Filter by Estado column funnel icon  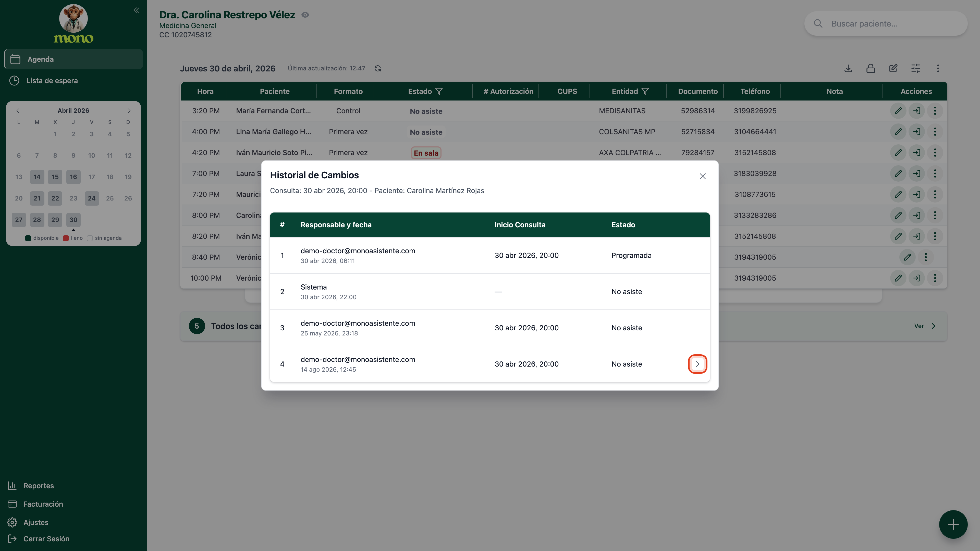439,92
